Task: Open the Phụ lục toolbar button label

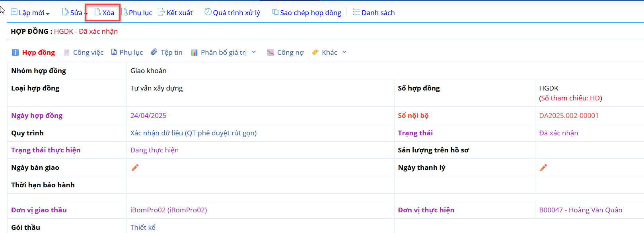Action: pyautogui.click(x=140, y=13)
